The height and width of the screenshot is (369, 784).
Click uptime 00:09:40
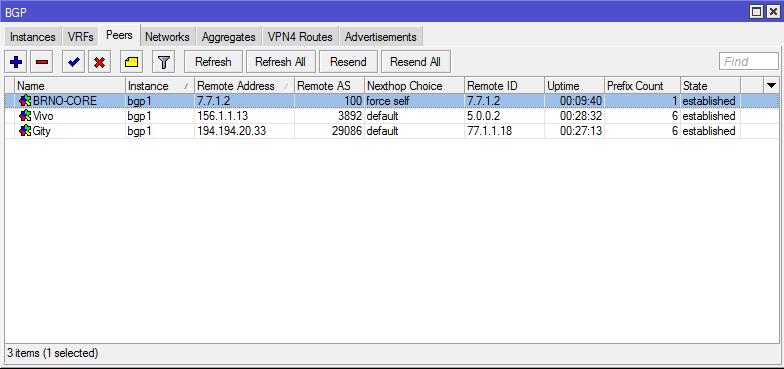pyautogui.click(x=581, y=101)
